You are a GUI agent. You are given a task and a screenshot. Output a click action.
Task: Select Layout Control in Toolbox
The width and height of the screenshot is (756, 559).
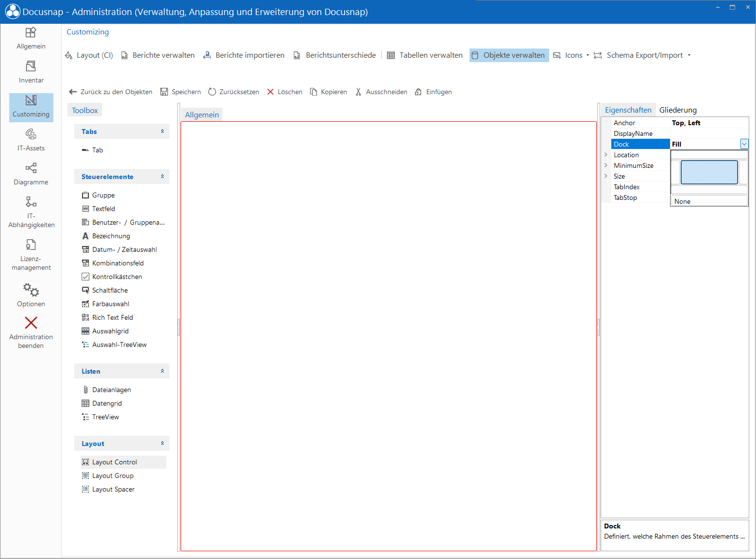[123, 462]
